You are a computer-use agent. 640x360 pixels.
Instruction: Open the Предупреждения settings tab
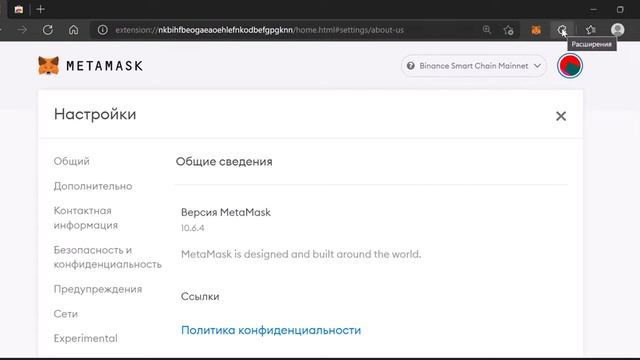98,289
